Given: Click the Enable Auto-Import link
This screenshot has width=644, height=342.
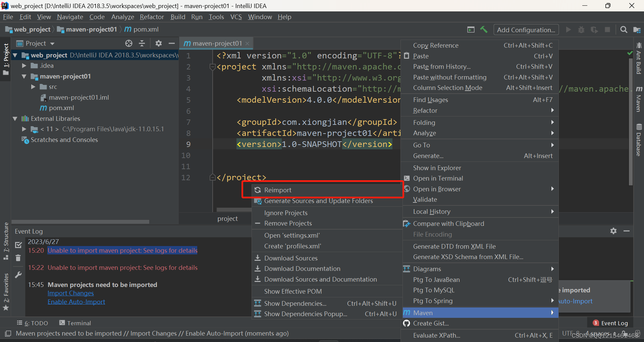Looking at the screenshot, I should coord(76,302).
